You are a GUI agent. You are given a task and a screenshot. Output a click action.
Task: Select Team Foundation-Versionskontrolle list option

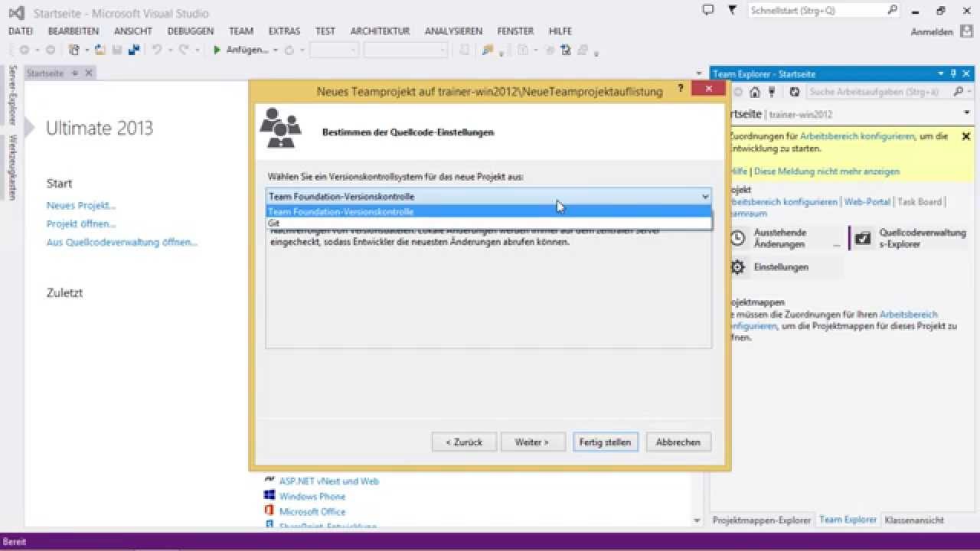tap(488, 212)
